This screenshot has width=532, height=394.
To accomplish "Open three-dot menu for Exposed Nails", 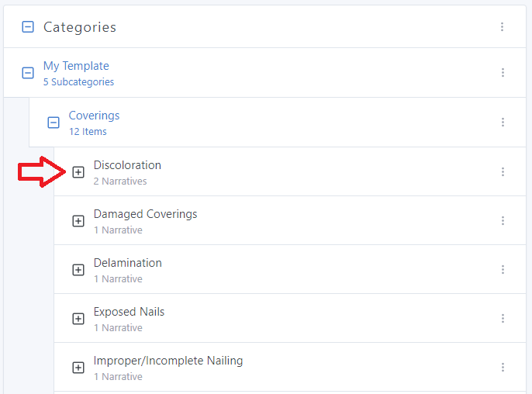I will 503,319.
